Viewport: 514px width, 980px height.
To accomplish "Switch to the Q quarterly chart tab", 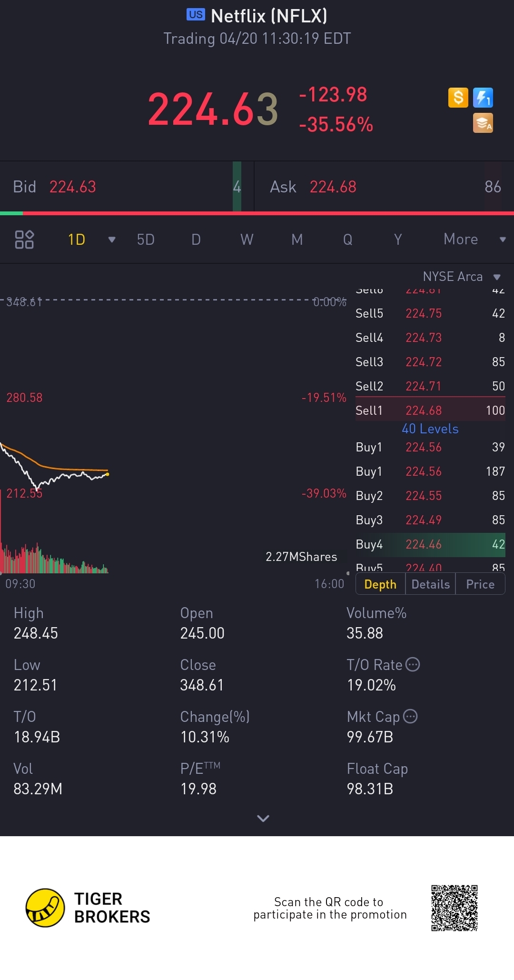I will (348, 239).
